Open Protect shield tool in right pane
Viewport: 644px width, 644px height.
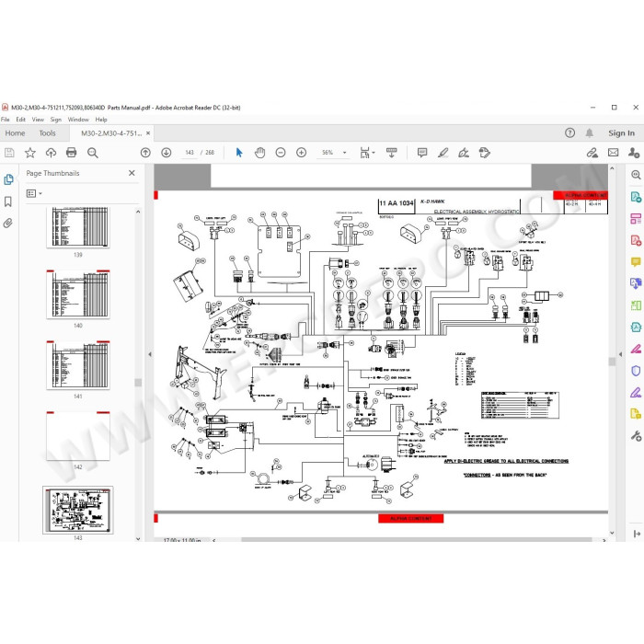coord(636,371)
